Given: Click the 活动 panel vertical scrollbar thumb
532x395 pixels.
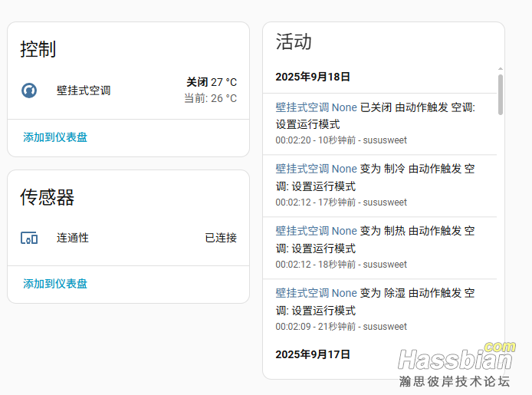Looking at the screenshot, I should coord(501,94).
